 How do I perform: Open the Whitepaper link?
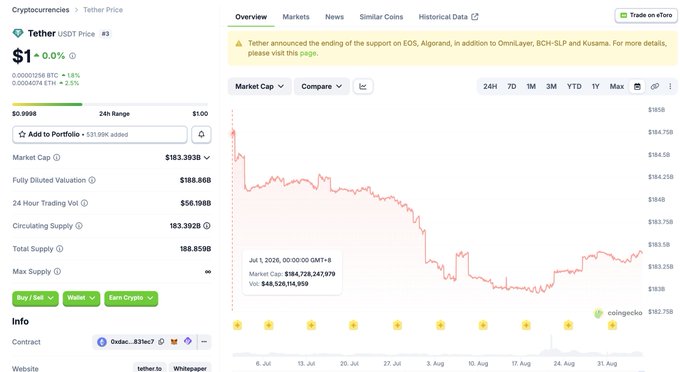coord(190,368)
